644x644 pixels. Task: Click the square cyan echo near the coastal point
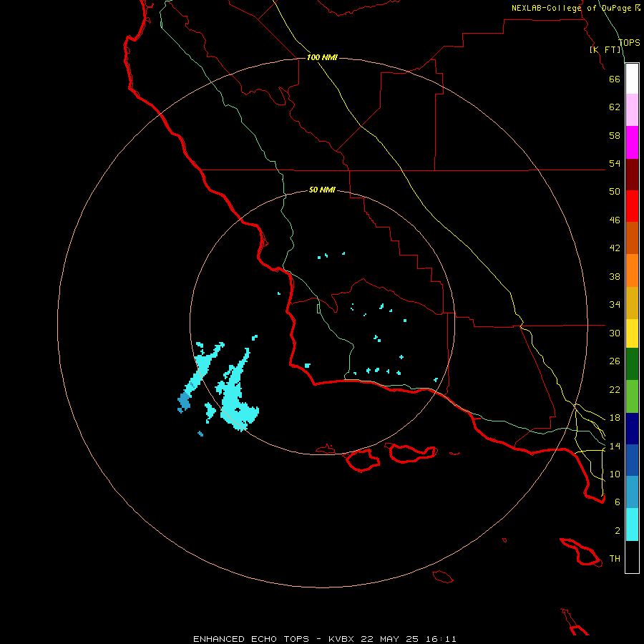point(307,366)
